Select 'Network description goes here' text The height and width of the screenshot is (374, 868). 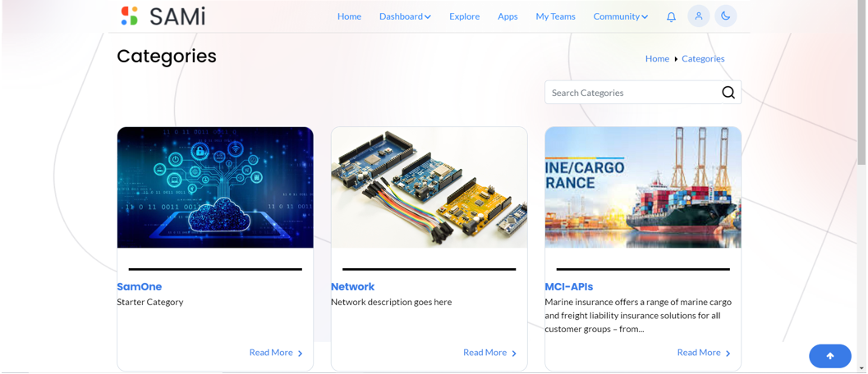coord(392,302)
